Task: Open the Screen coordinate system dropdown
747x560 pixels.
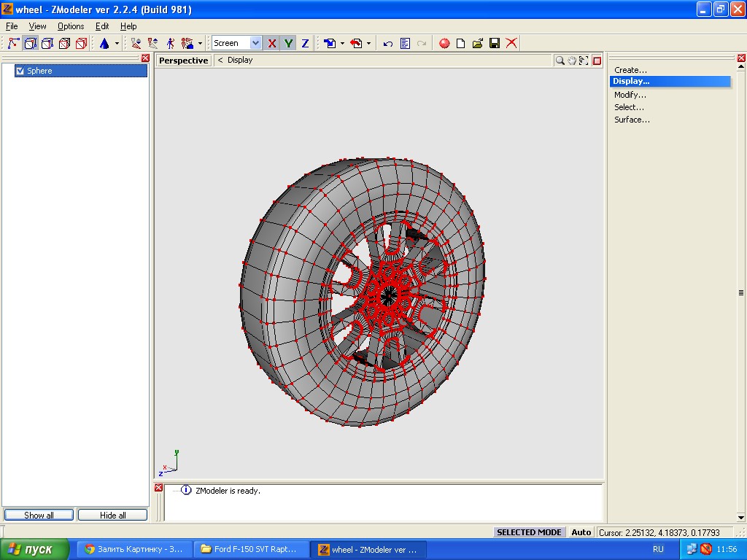Action: coord(255,44)
